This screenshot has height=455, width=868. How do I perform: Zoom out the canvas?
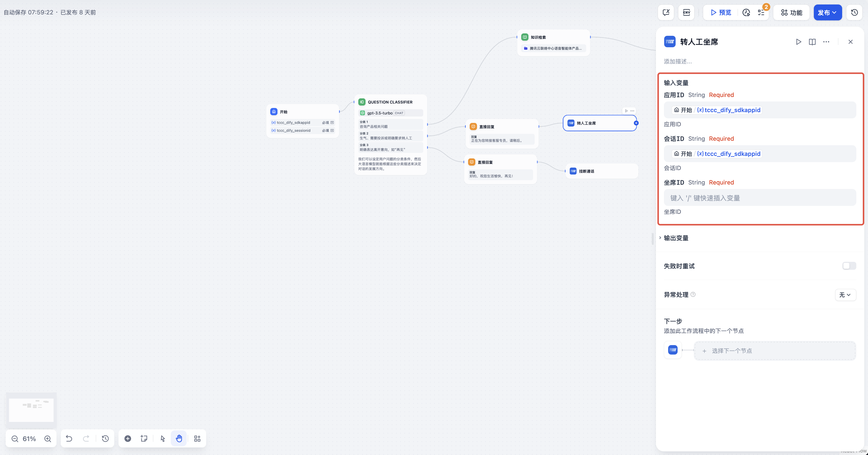(15, 439)
